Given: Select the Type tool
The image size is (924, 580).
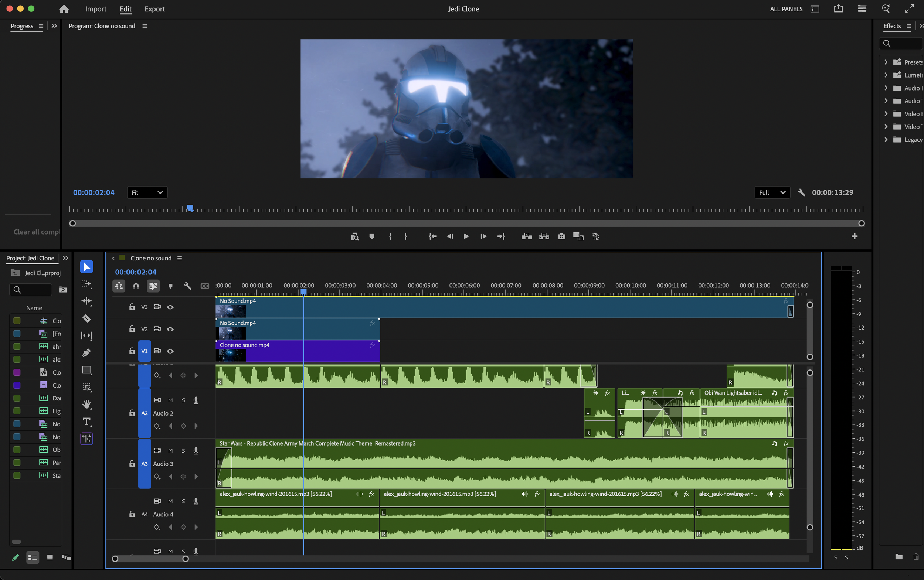Looking at the screenshot, I should point(86,422).
